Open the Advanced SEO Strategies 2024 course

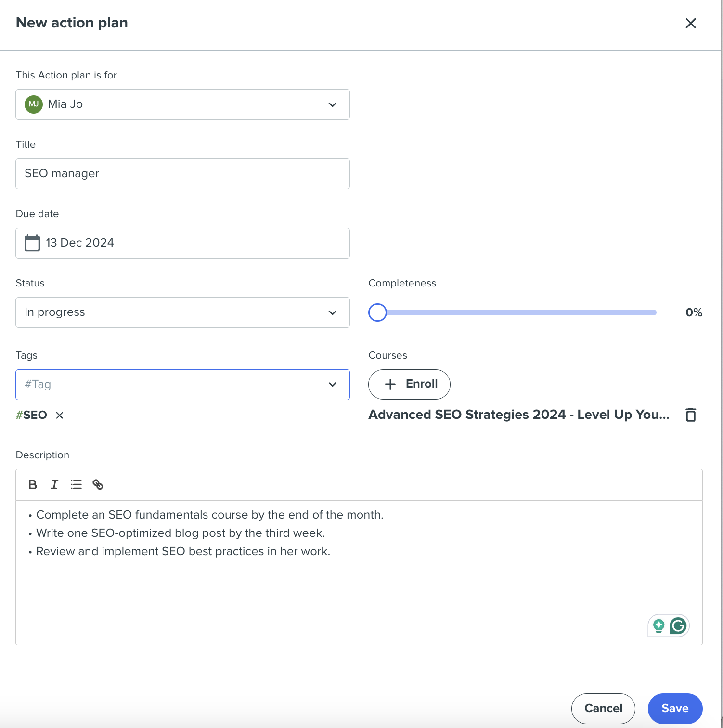519,415
